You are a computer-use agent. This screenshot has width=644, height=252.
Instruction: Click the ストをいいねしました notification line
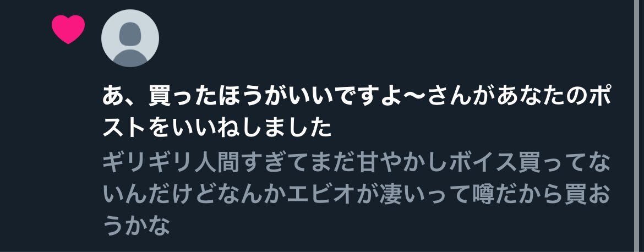click(217, 129)
